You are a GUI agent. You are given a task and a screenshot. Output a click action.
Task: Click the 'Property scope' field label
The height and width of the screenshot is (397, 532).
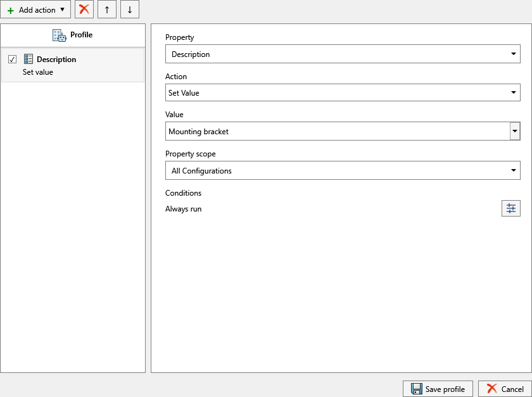click(191, 154)
